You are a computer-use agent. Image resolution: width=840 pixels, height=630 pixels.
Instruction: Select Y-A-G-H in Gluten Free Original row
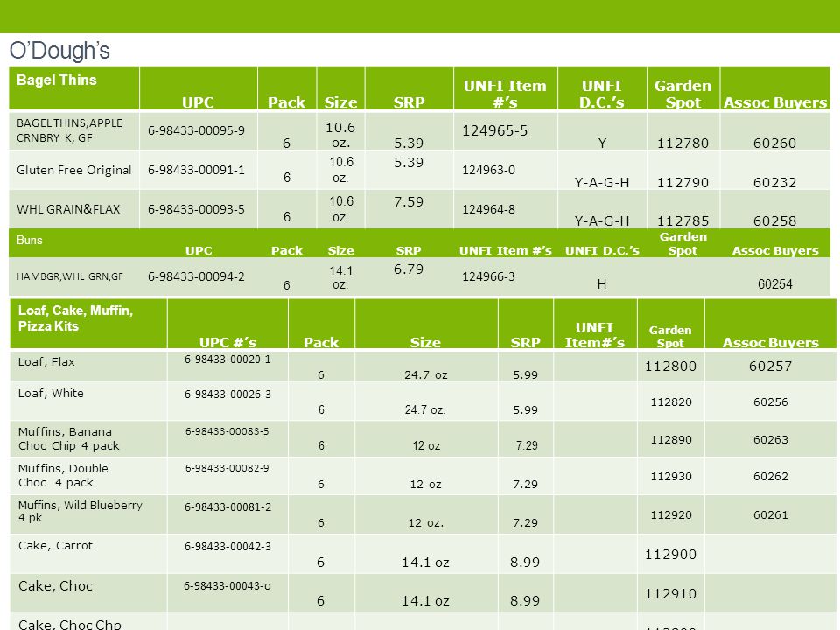602,183
